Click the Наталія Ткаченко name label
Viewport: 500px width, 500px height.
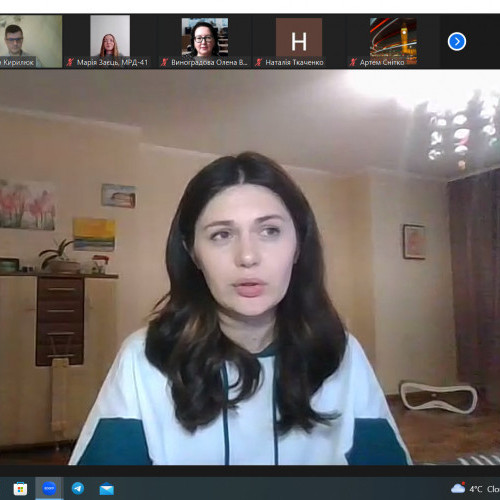point(294,62)
